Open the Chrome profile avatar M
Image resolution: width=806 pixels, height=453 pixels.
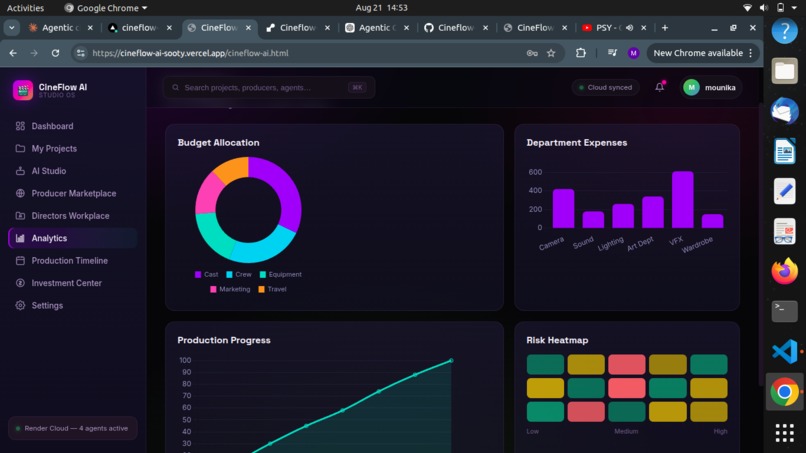[x=633, y=53]
